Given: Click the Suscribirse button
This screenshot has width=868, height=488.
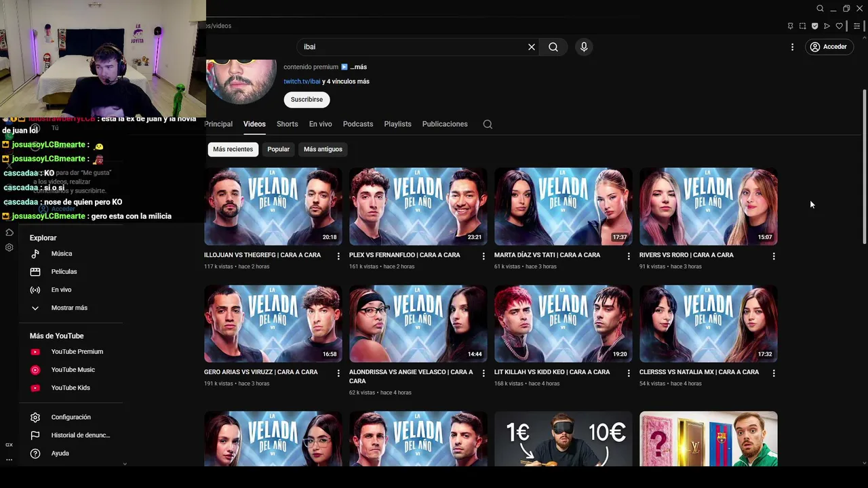Looking at the screenshot, I should click(x=307, y=100).
